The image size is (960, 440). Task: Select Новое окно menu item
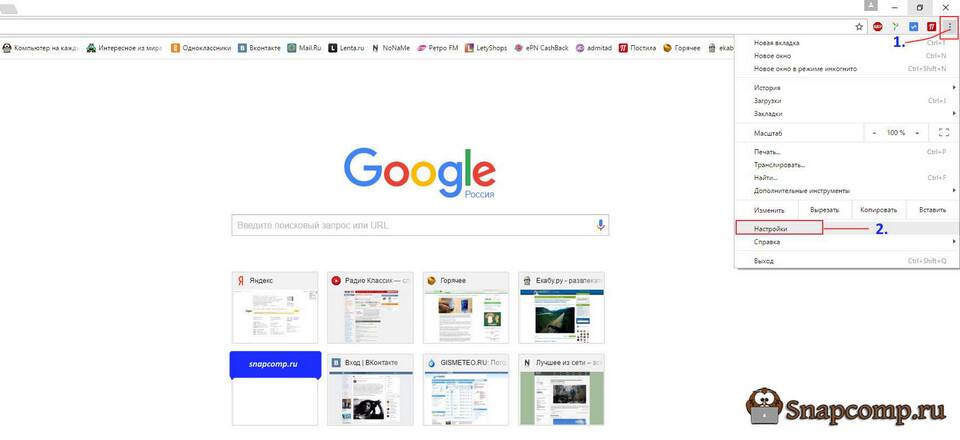pyautogui.click(x=847, y=56)
